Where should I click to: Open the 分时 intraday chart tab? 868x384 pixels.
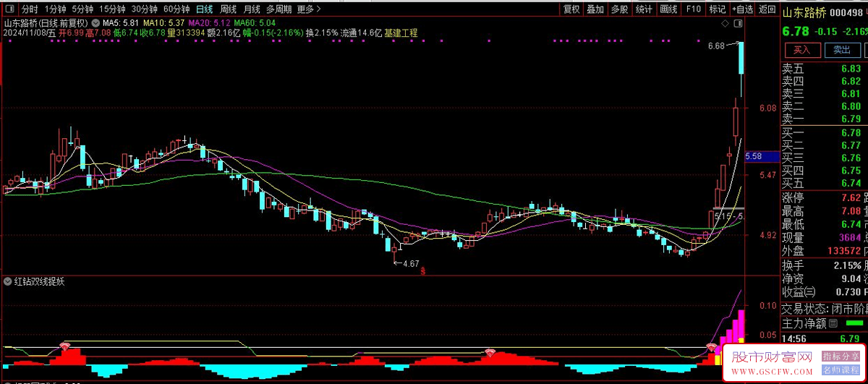pos(29,9)
